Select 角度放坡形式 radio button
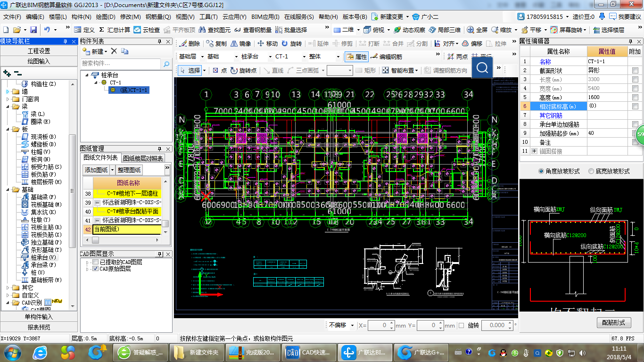This screenshot has height=362, width=644. tap(541, 171)
